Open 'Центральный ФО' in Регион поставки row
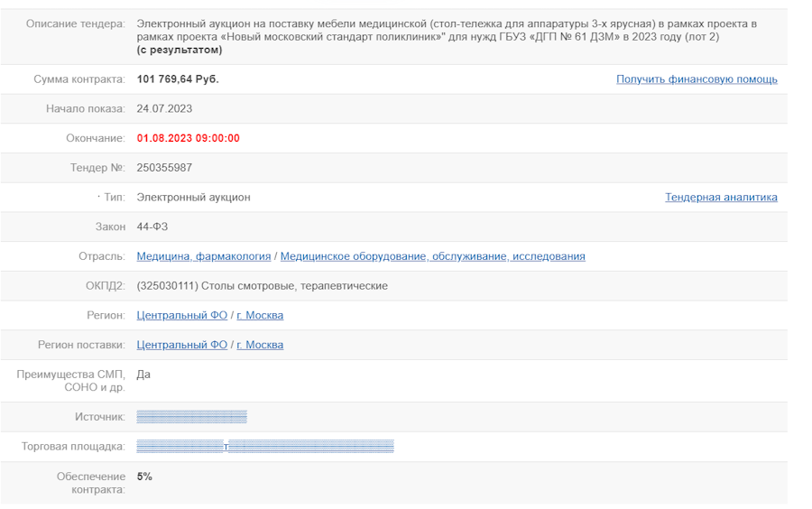The width and height of the screenshot is (812, 509). coord(181,345)
